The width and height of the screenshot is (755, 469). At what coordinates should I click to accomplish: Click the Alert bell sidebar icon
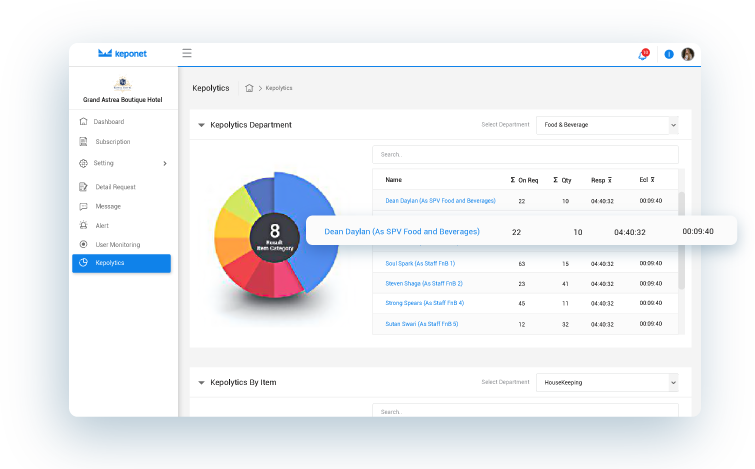coord(84,225)
